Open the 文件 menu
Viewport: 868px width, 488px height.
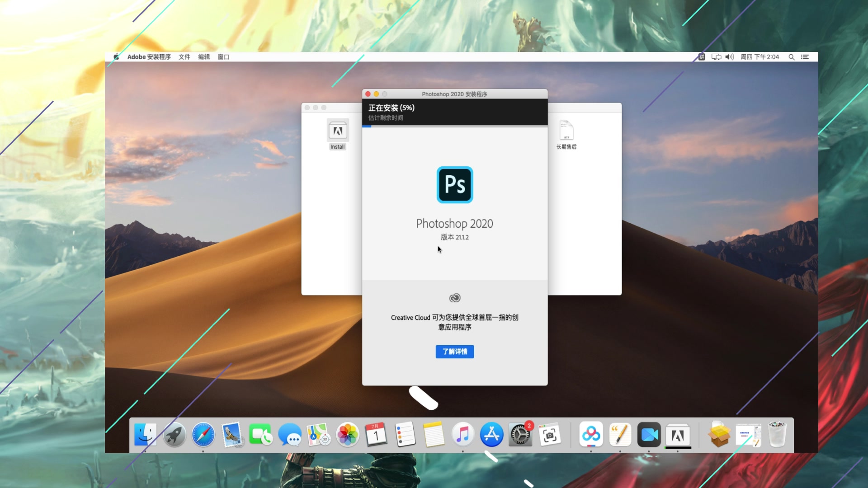click(184, 57)
